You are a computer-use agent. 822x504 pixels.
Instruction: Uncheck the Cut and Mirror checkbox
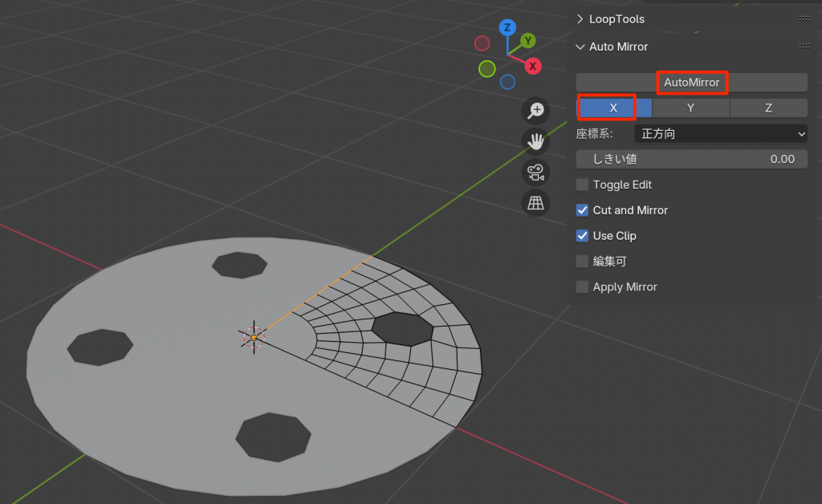point(583,210)
